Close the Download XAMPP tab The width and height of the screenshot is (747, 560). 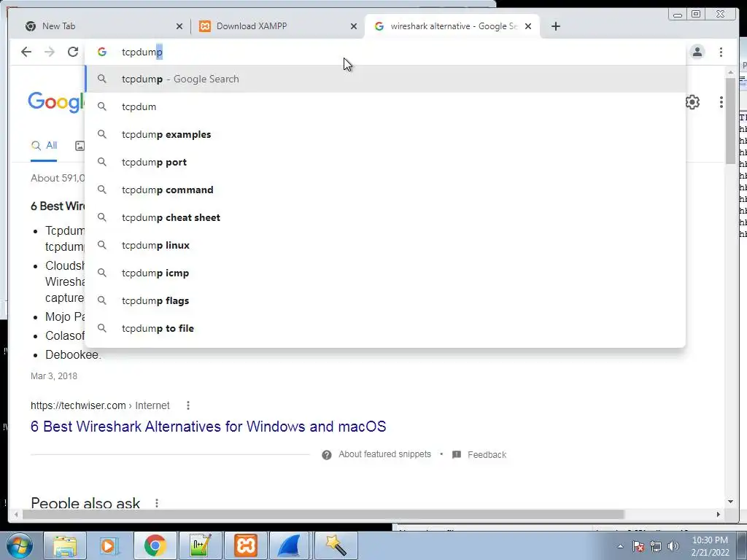pyautogui.click(x=354, y=27)
